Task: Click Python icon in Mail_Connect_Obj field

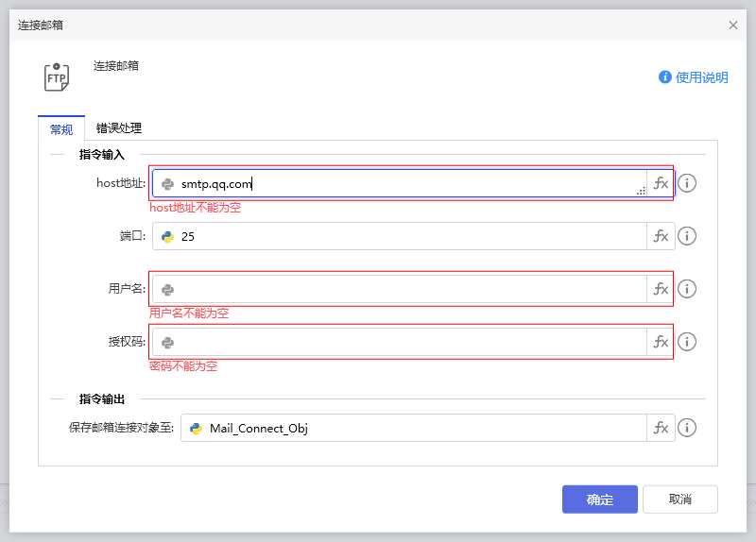Action: point(197,429)
